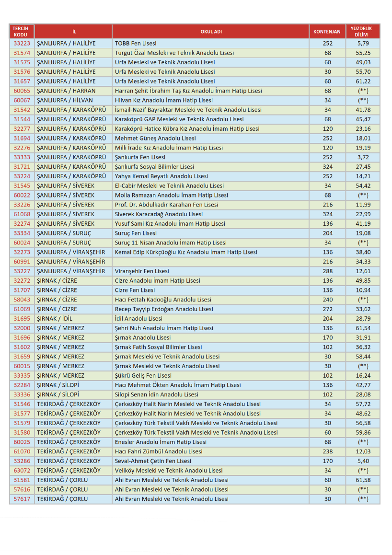Click the TERCİH KODU column header
The image size is (392, 555).
[21, 32]
